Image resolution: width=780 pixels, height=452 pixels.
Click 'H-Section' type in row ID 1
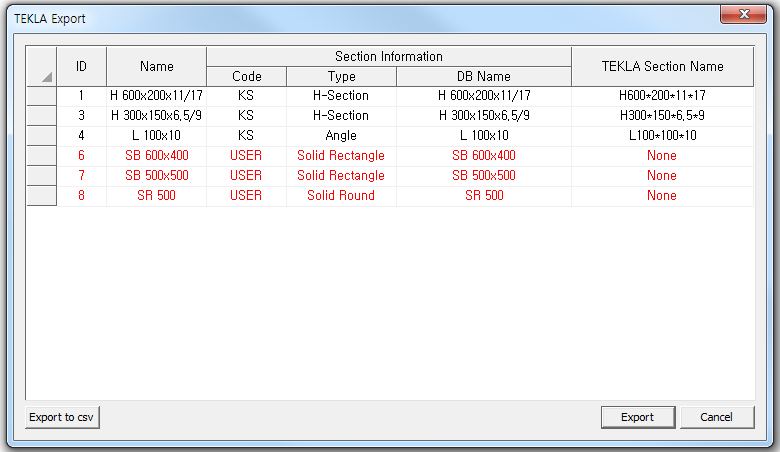pyautogui.click(x=341, y=96)
